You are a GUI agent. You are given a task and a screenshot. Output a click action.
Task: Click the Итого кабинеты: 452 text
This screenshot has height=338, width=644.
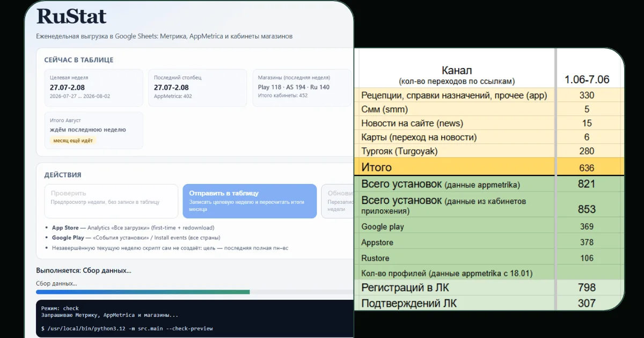[x=283, y=95]
